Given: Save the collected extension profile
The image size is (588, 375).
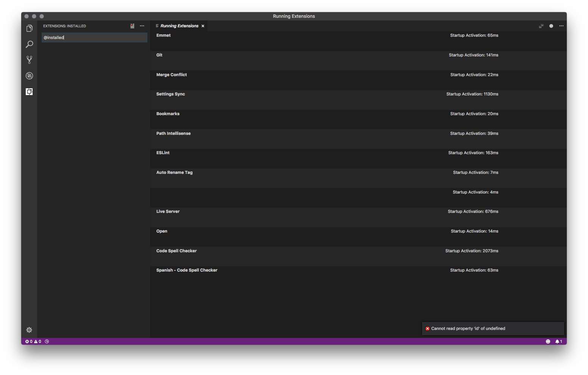Looking at the screenshot, I should point(541,26).
